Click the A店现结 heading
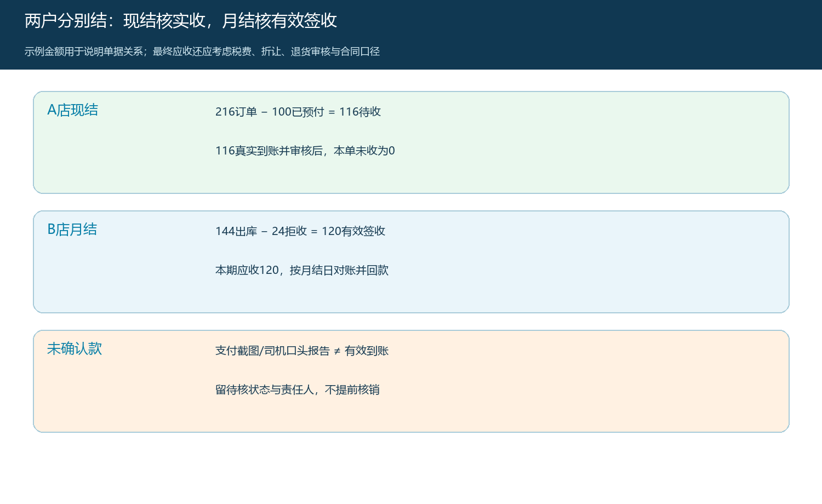The height and width of the screenshot is (504, 822). tap(73, 110)
